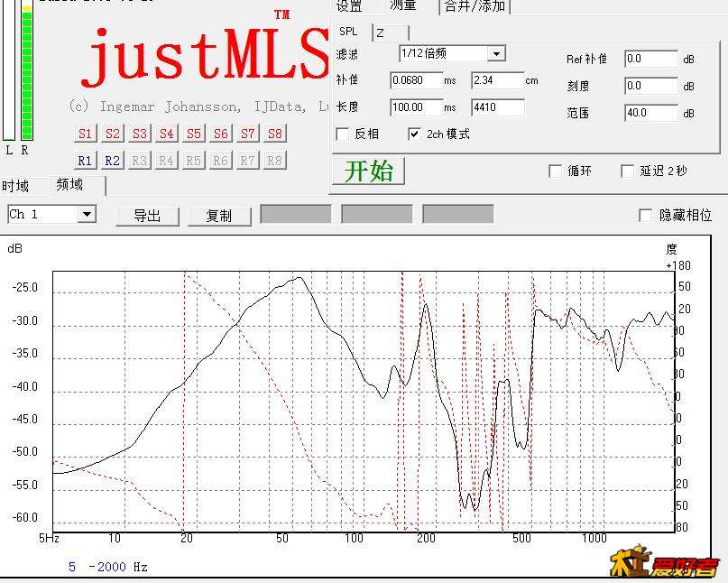Enable the 反相 (invert) checkbox
The width and height of the screenshot is (728, 583).
tap(341, 134)
